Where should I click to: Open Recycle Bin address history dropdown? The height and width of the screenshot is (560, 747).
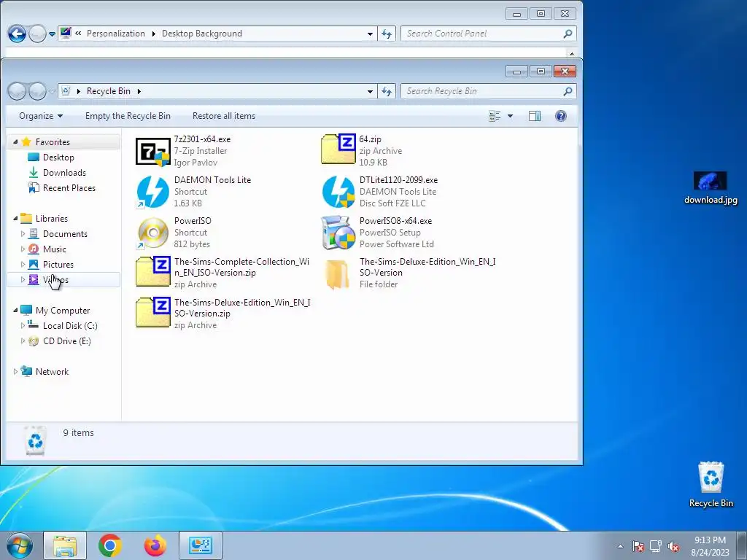[370, 91]
